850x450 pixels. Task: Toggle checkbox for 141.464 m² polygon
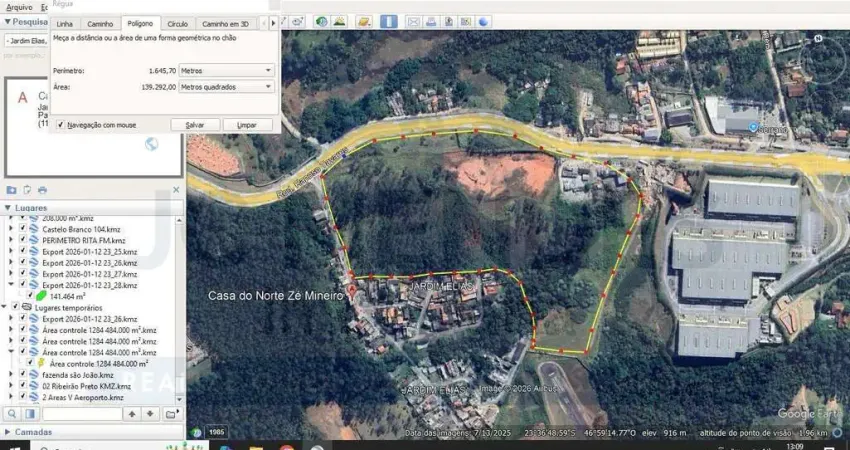pos(31,296)
